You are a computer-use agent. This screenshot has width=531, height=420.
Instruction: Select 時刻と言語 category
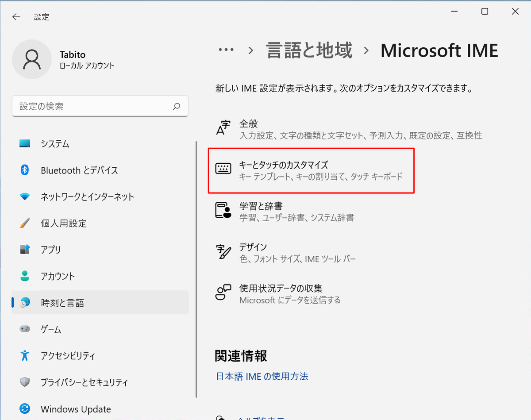pos(100,303)
